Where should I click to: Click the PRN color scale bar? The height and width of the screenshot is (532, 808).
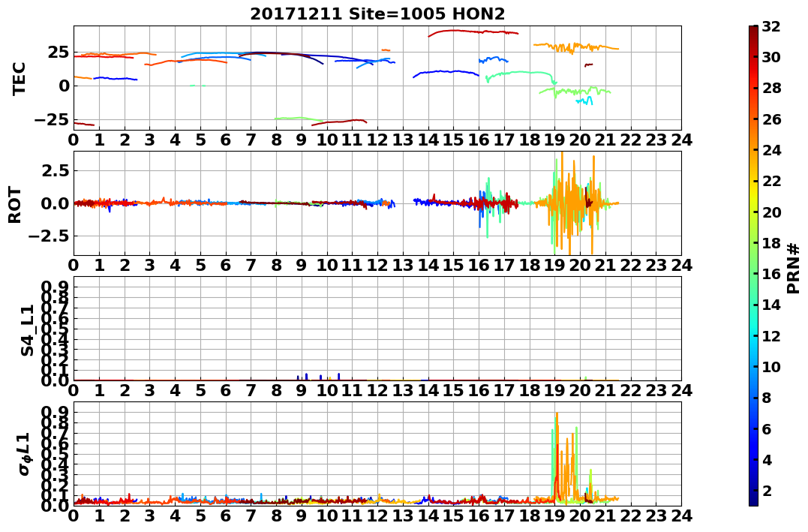753,266
